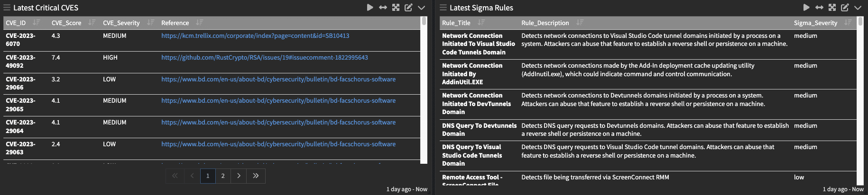Run the Latest Critical CVES panel query
Viewport: 868px width, 195px height.
370,8
